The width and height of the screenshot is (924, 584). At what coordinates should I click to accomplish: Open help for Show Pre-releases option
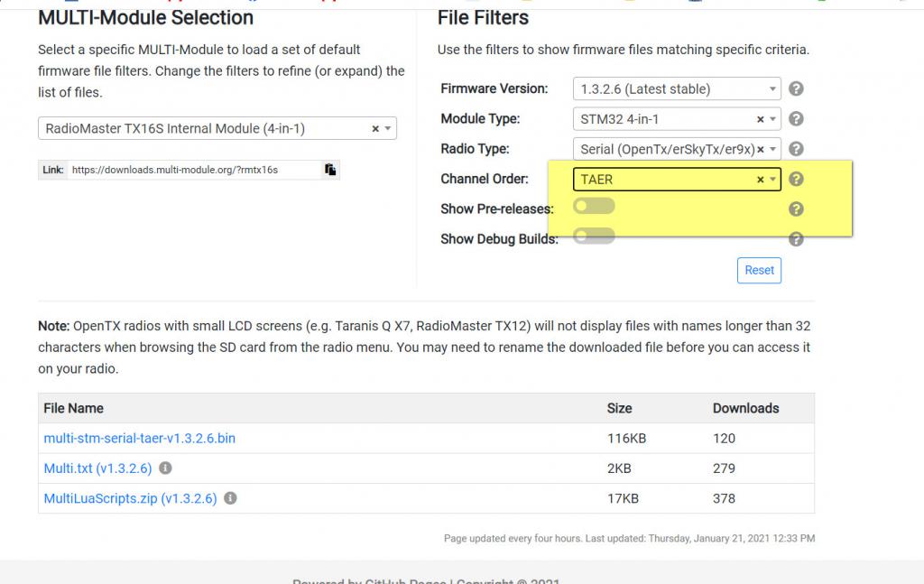(x=796, y=209)
